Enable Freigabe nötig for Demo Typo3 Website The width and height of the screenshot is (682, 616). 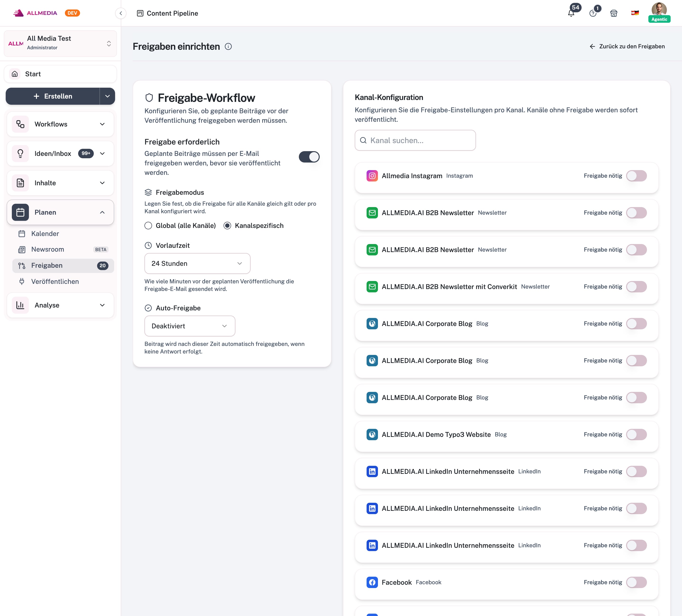[x=636, y=434]
